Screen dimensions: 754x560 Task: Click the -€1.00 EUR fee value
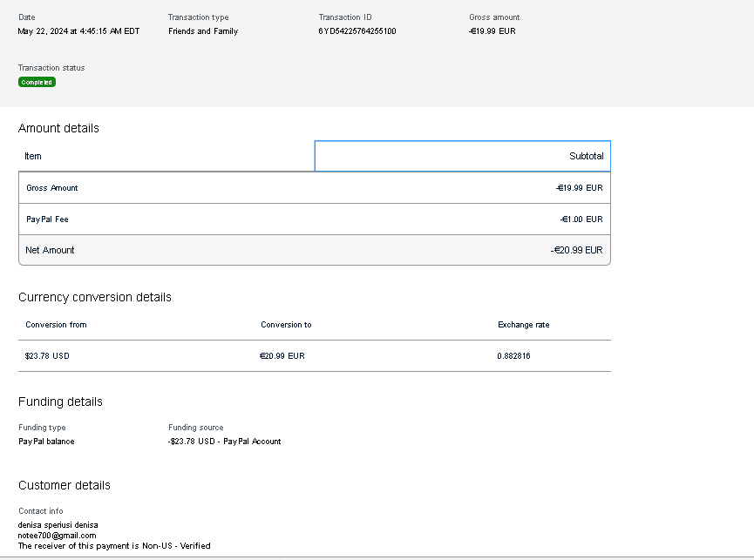click(x=581, y=219)
